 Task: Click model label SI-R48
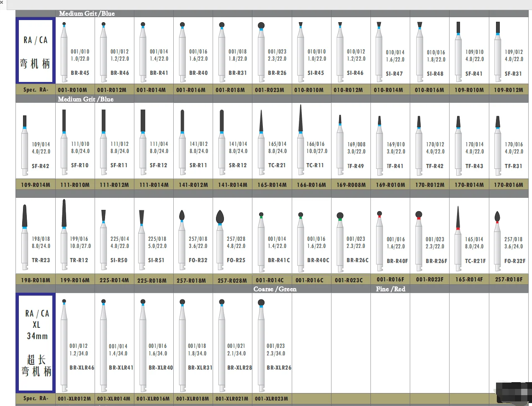coord(435,74)
